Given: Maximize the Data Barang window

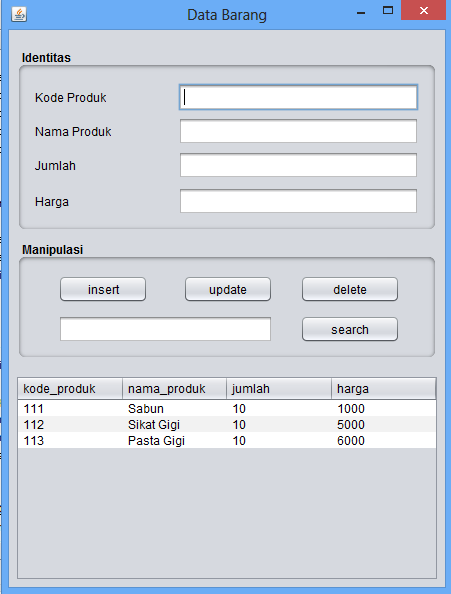Looking at the screenshot, I should [x=388, y=11].
